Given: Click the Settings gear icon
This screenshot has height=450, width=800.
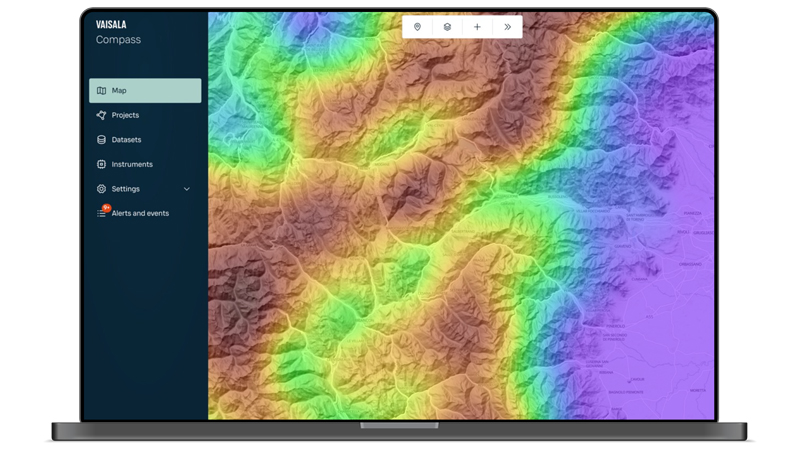Looking at the screenshot, I should point(101,189).
